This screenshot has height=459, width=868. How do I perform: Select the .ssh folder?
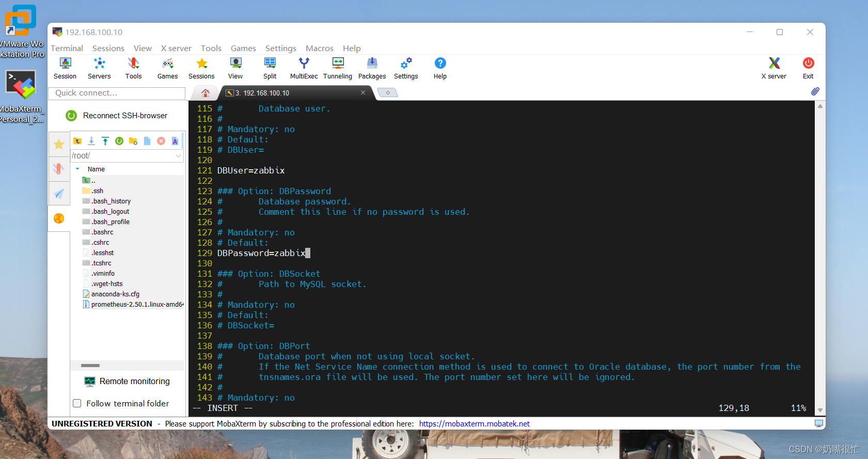tap(98, 191)
